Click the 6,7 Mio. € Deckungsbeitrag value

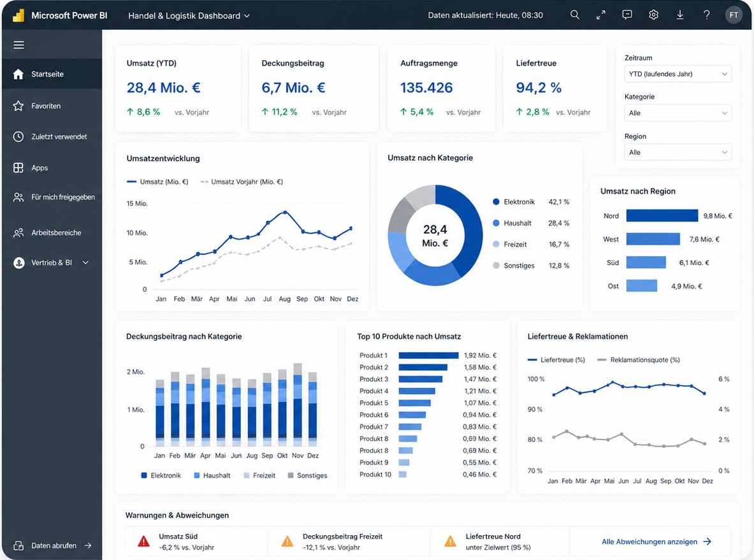pos(293,87)
